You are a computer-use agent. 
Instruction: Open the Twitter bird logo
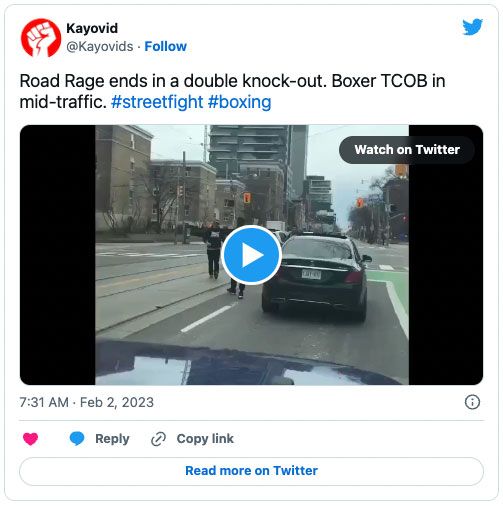point(472,27)
